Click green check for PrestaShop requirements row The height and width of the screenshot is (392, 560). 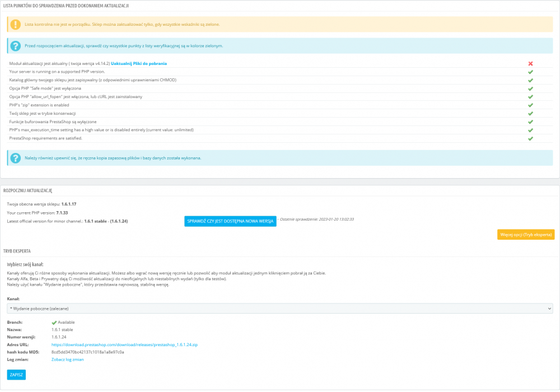click(530, 138)
